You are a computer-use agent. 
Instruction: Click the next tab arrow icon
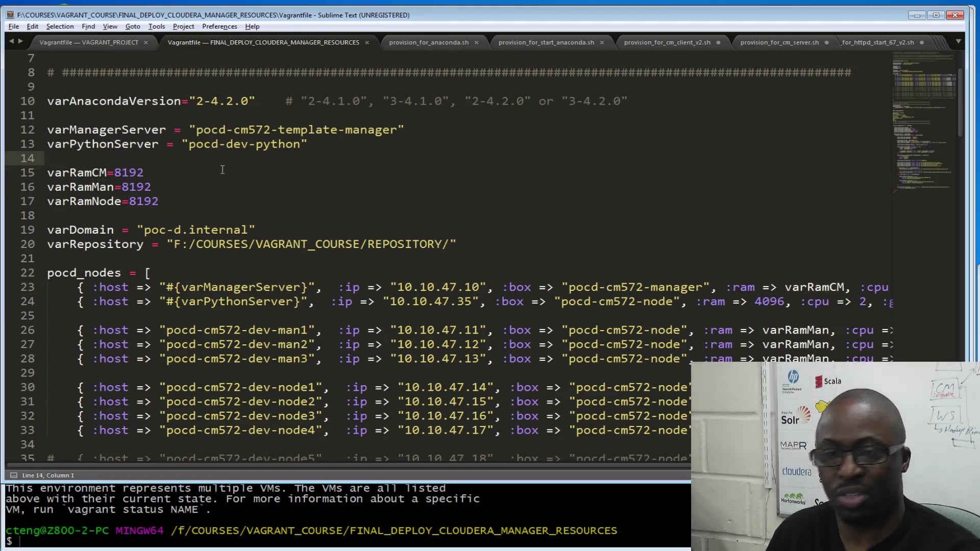pos(21,41)
